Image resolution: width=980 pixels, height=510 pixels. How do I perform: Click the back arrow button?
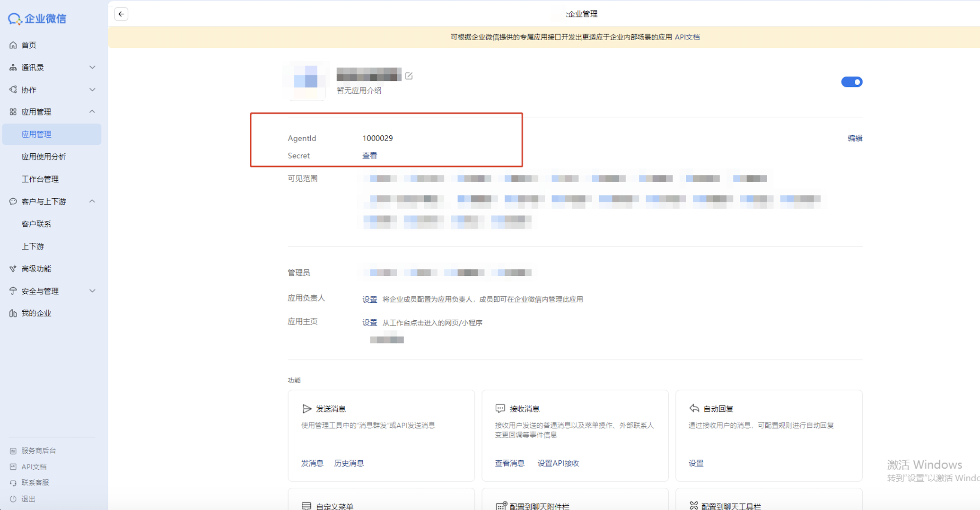coord(121,14)
